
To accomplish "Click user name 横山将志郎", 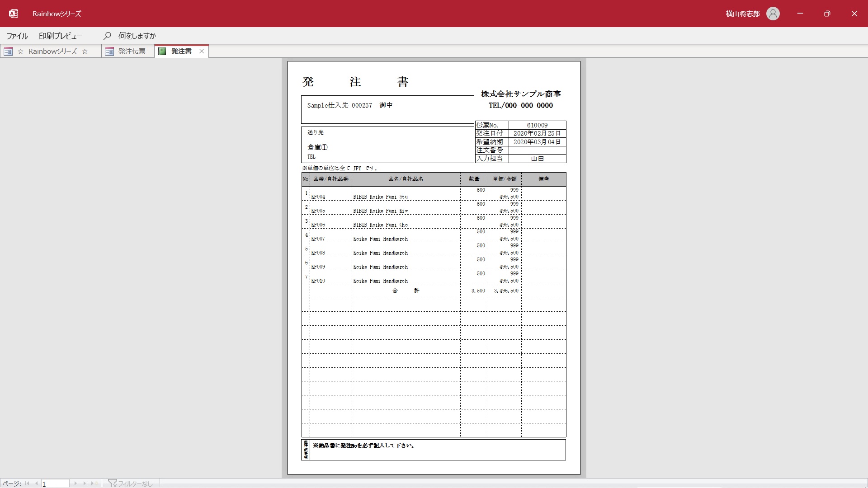I will click(742, 14).
